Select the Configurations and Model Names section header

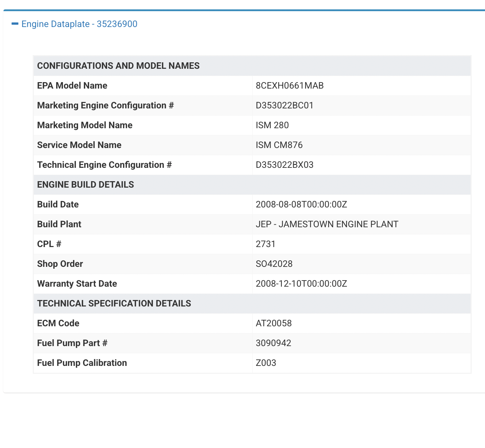pyautogui.click(x=118, y=66)
